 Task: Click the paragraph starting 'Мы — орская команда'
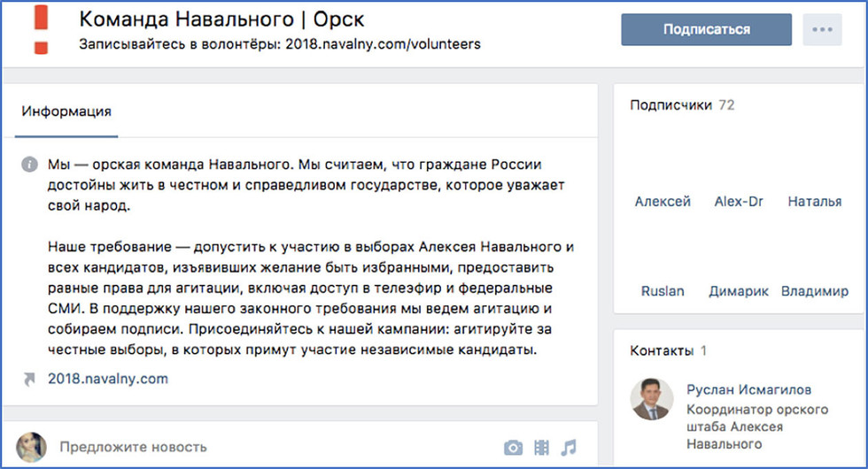click(306, 185)
